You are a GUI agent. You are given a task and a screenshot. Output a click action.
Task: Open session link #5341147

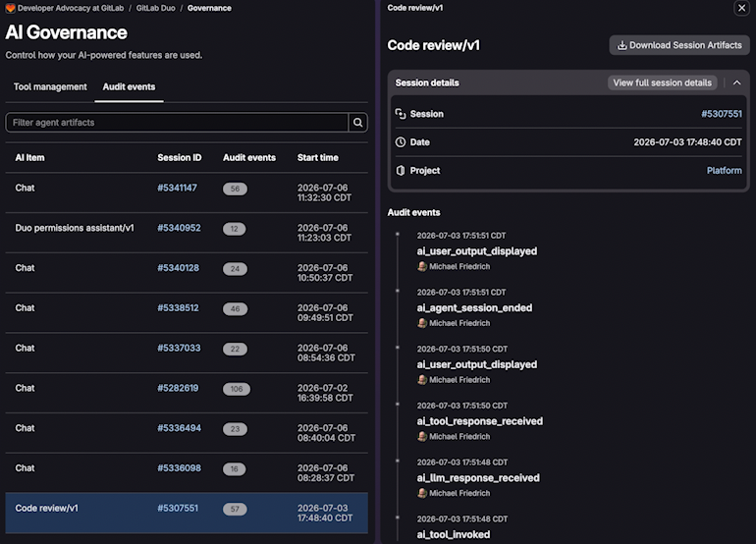pyautogui.click(x=177, y=189)
